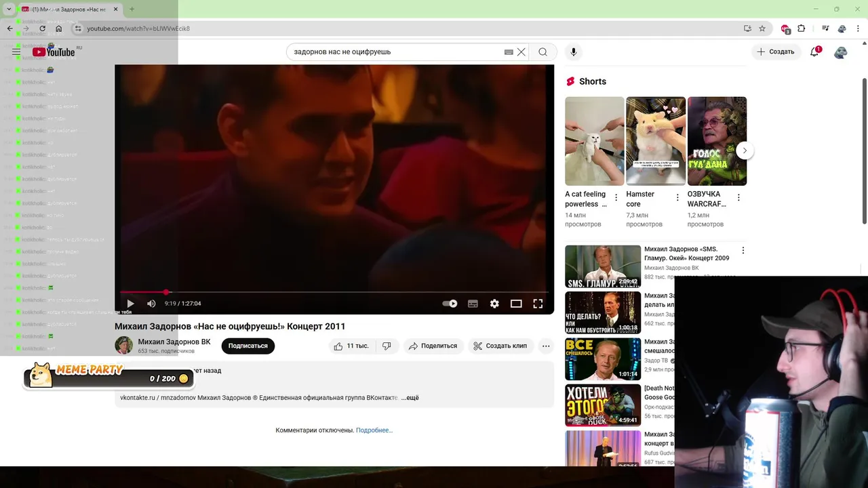Open options for A cat feeling powerless Short
Image resolution: width=868 pixels, height=488 pixels.
(616, 197)
